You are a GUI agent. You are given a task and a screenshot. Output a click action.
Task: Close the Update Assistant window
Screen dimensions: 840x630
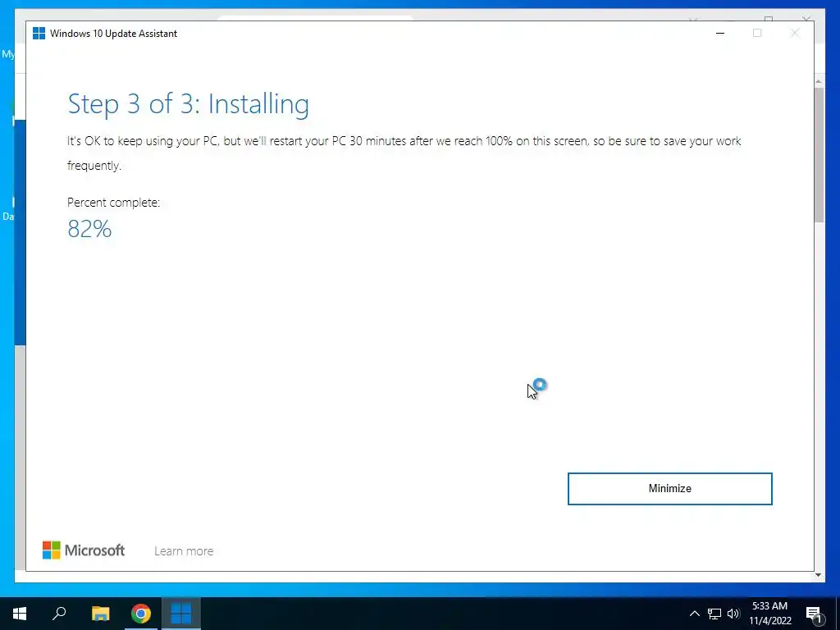795,33
